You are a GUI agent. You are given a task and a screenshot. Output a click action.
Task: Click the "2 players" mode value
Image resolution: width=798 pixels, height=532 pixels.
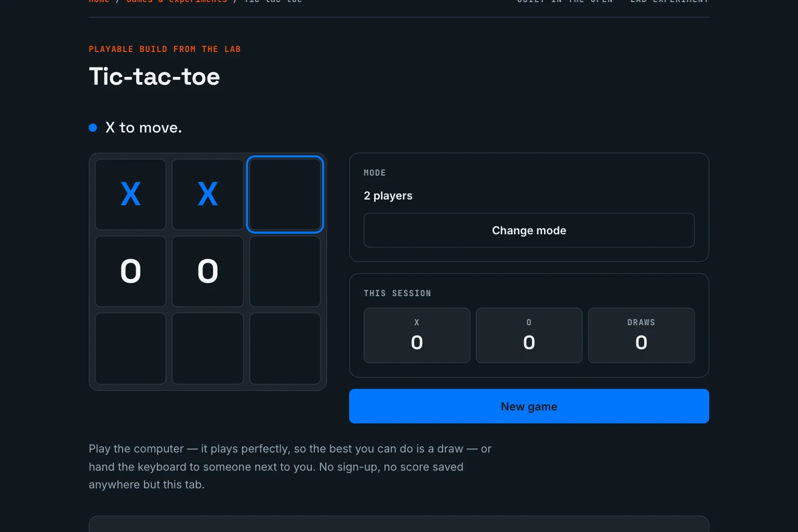[388, 196]
